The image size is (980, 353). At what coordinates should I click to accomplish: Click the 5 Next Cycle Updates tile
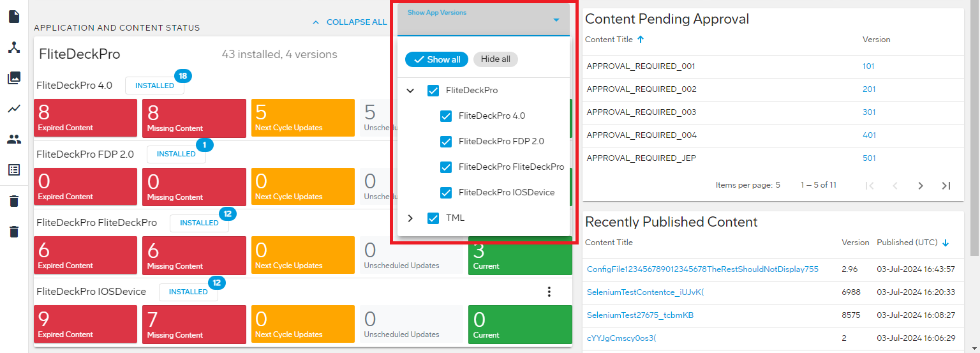point(303,117)
